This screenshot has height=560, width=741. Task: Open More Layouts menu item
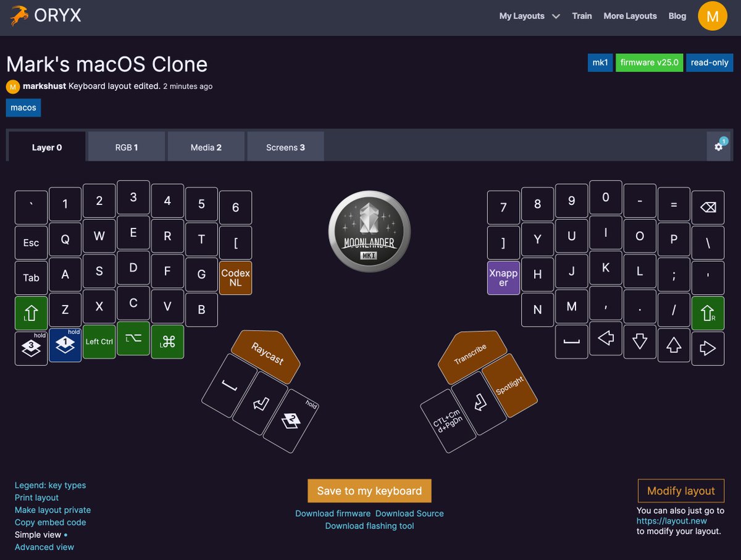coord(630,16)
